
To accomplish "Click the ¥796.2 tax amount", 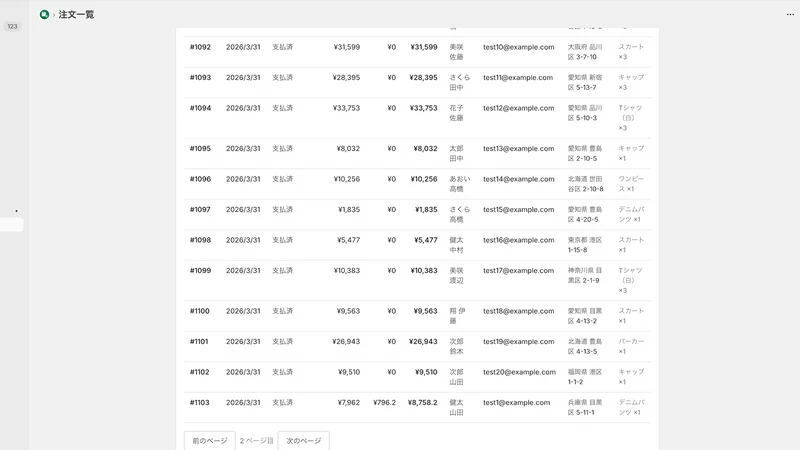I will point(384,403).
